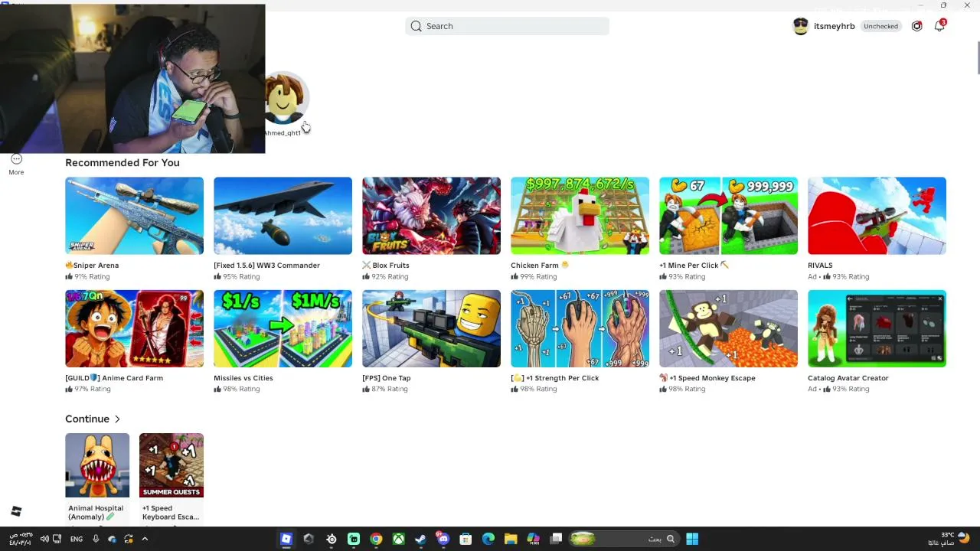Open File Explorer from the taskbar
This screenshot has width=980, height=551.
[511, 539]
